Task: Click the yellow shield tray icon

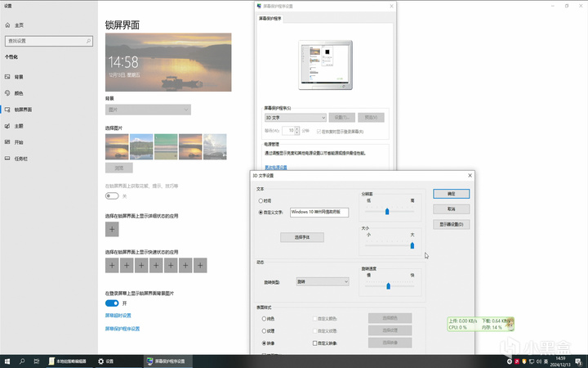Action: [x=523, y=361]
